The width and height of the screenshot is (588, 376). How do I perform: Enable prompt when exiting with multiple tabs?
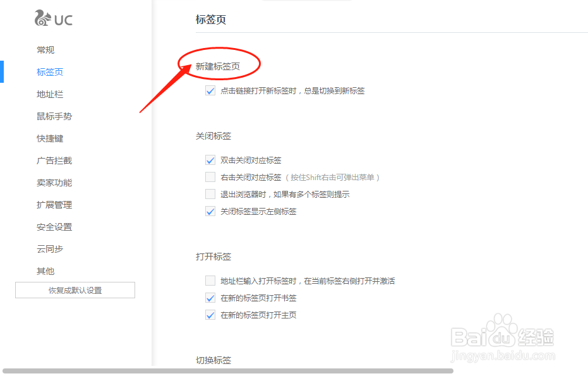[210, 194]
